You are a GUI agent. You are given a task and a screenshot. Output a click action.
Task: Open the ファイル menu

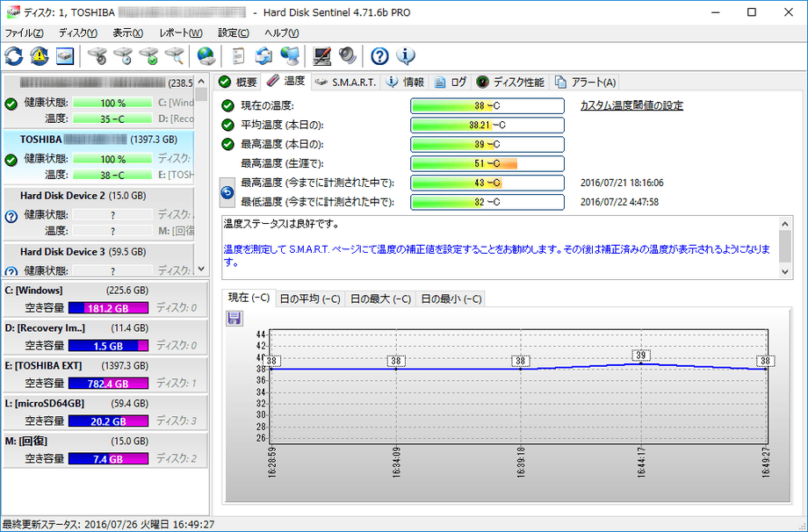tap(24, 33)
